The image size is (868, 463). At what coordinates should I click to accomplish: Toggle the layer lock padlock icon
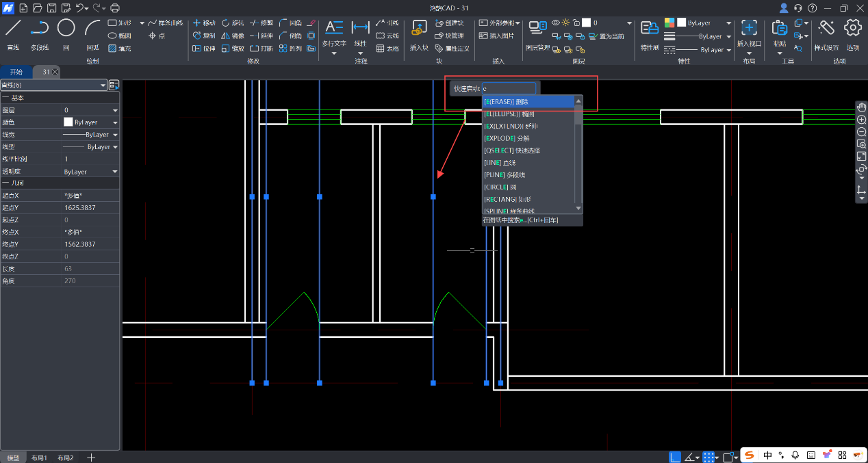pos(576,23)
